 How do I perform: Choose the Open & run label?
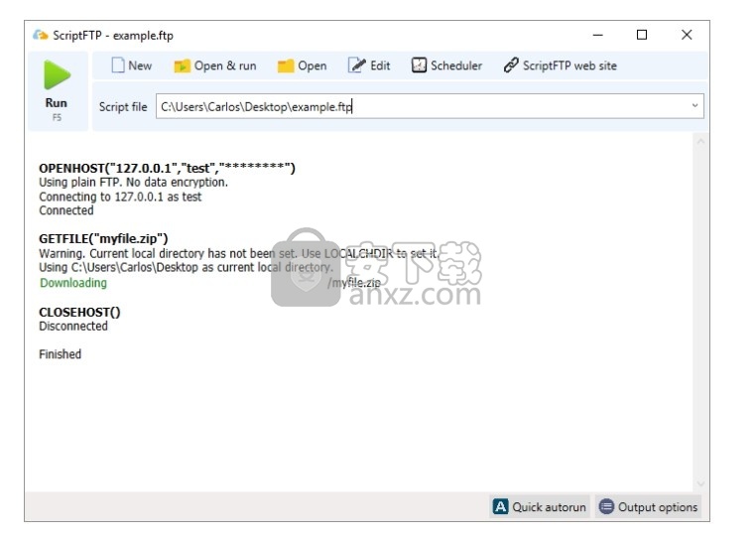(x=225, y=66)
